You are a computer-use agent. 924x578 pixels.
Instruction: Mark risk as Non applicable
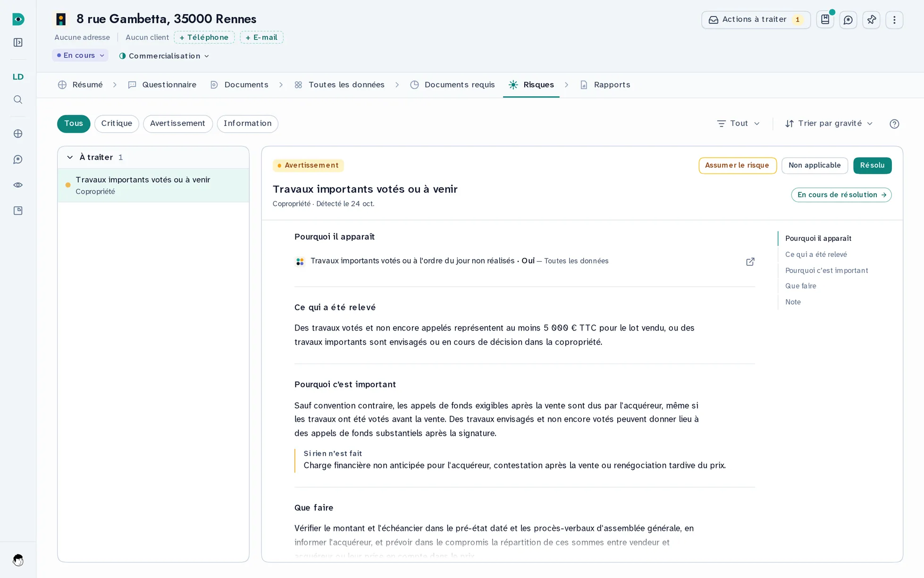(x=815, y=165)
